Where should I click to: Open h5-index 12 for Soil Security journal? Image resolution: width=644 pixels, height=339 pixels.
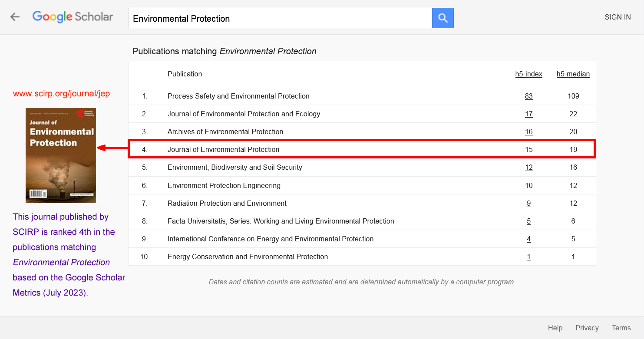click(x=528, y=168)
